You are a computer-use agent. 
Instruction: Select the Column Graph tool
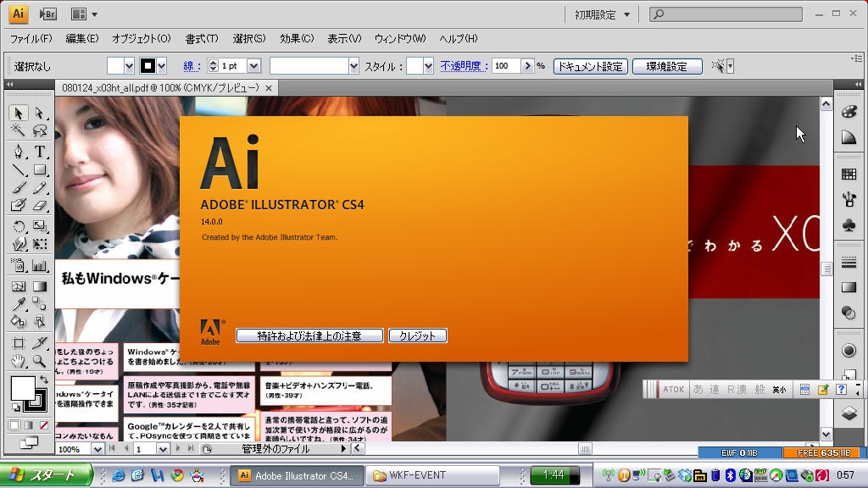tap(39, 265)
